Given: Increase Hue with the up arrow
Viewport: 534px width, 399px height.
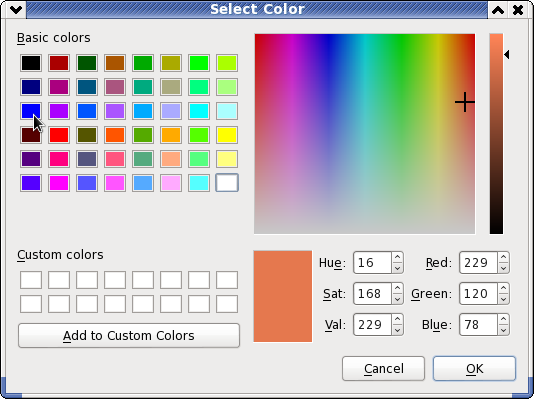Looking at the screenshot, I should 397,257.
